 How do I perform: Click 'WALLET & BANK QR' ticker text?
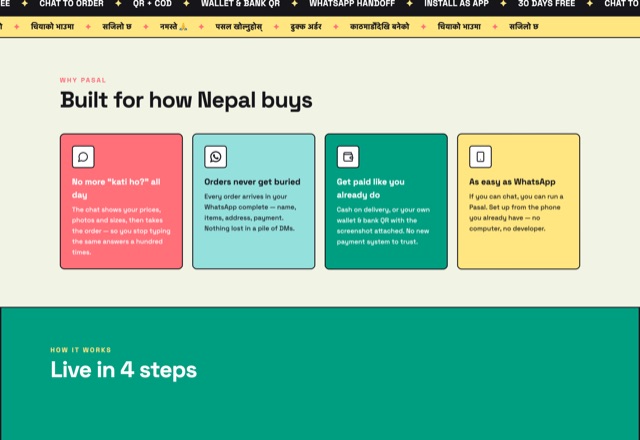pos(240,4)
